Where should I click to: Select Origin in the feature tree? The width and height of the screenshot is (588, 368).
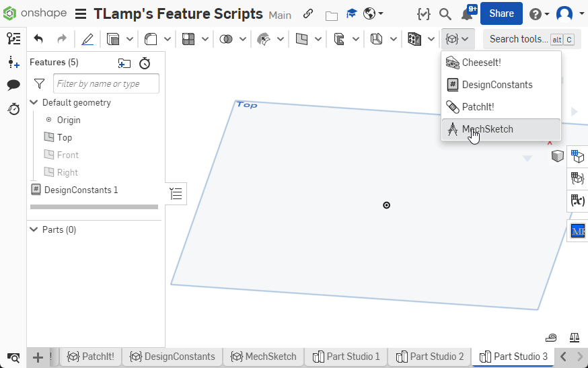[x=69, y=120]
